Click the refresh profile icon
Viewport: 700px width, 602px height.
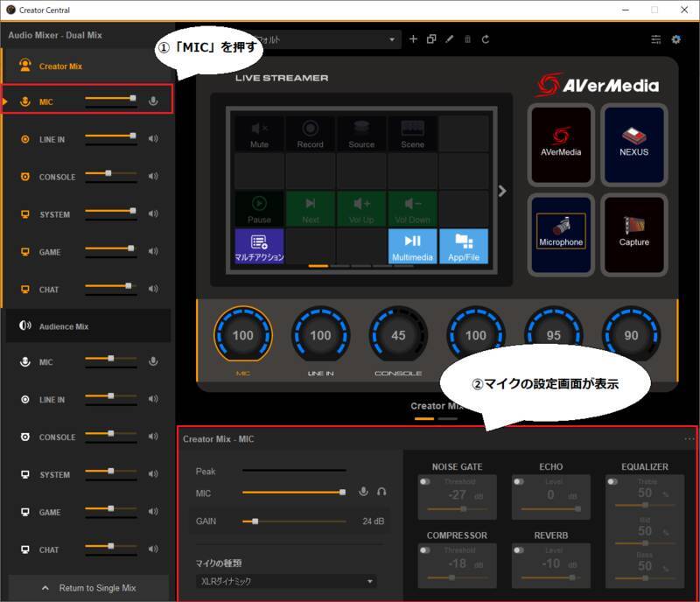[486, 39]
